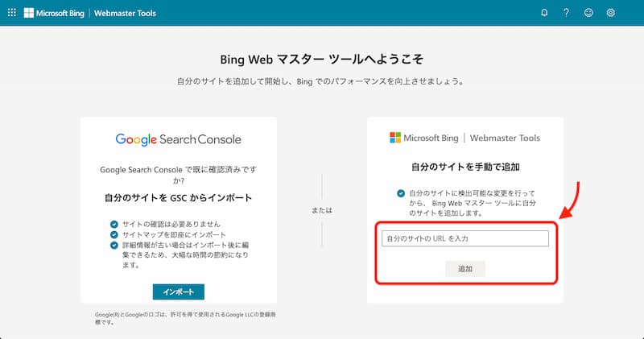Click the Microsoft Bing Webmaster Tools card logo
The height and width of the screenshot is (339, 644).
tap(465, 138)
